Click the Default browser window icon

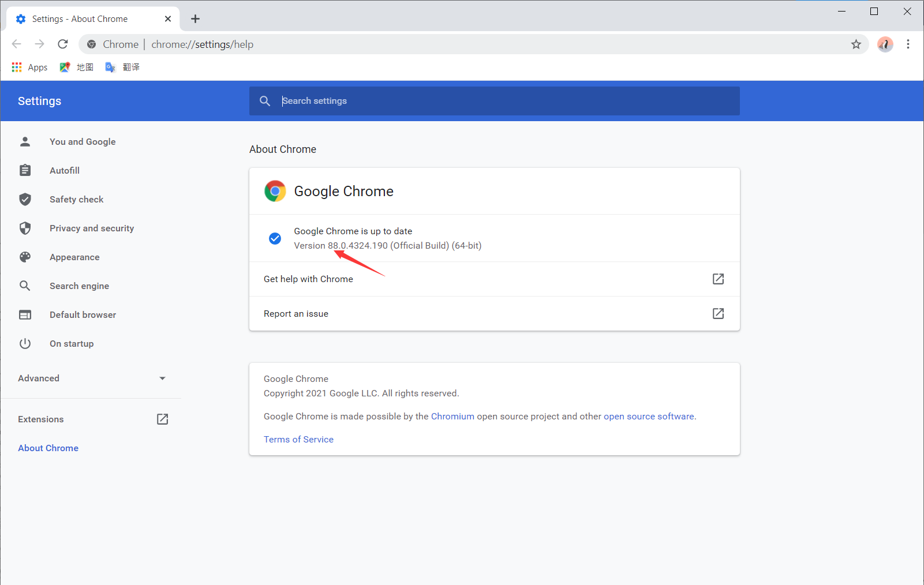click(25, 314)
